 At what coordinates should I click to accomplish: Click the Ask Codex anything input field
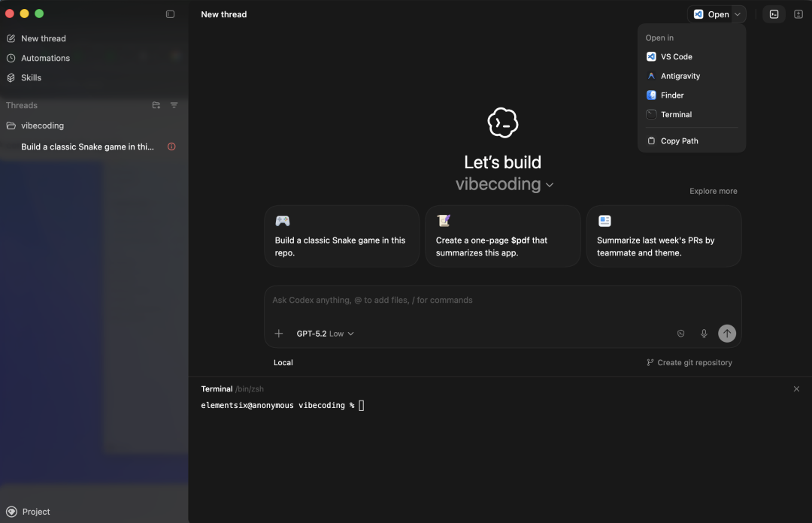coord(503,301)
